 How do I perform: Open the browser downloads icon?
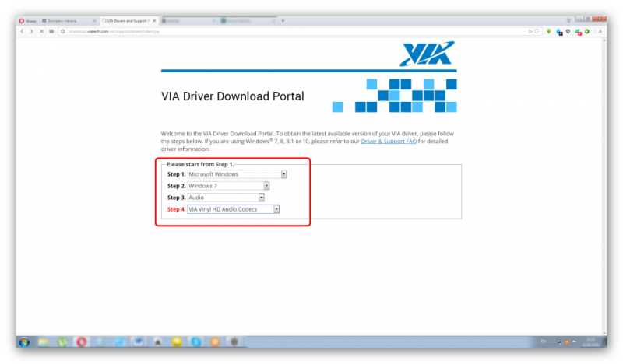(x=600, y=31)
